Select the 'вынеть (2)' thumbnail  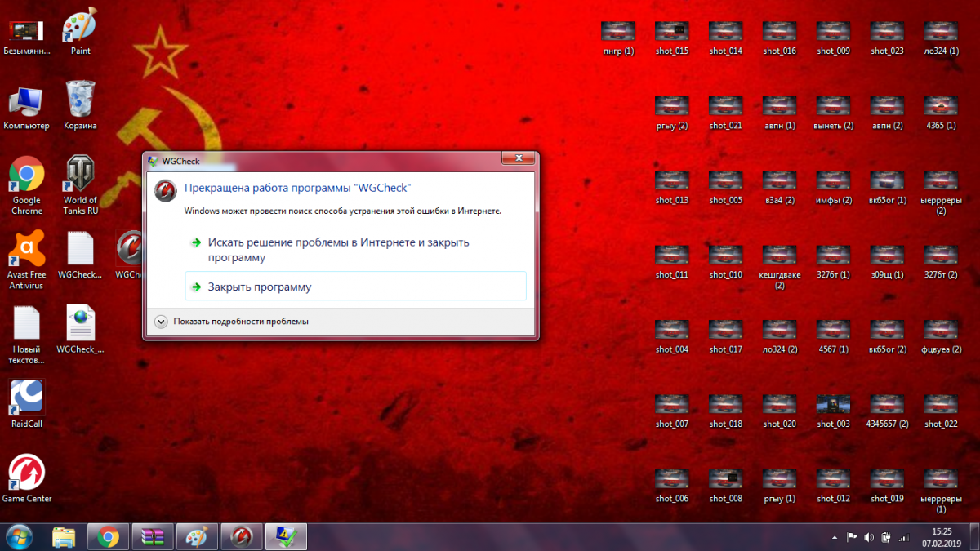[833, 113]
